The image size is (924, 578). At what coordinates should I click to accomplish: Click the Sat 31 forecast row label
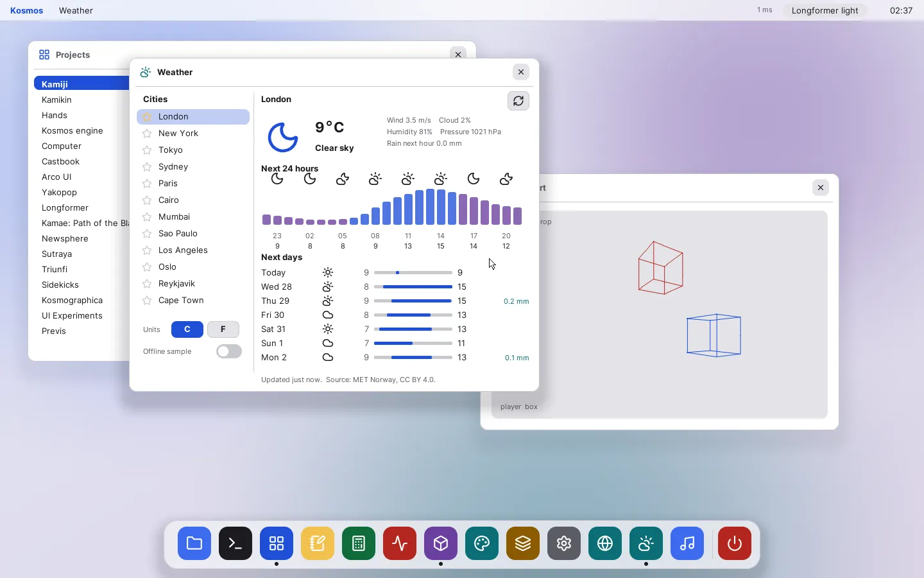point(273,329)
